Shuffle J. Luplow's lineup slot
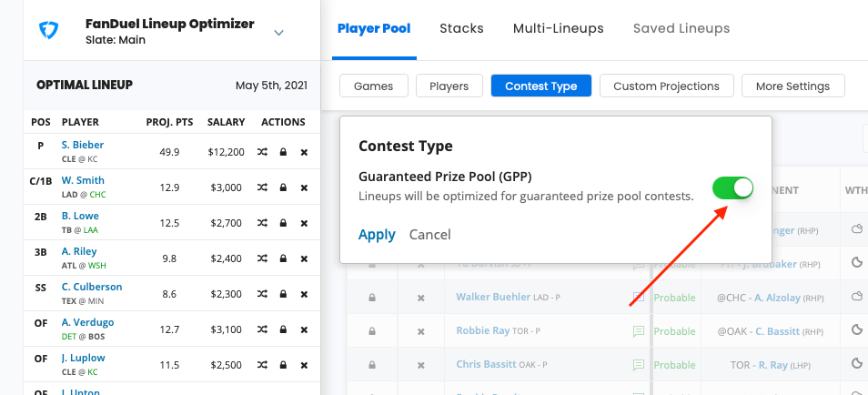Image resolution: width=868 pixels, height=395 pixels. tap(262, 365)
